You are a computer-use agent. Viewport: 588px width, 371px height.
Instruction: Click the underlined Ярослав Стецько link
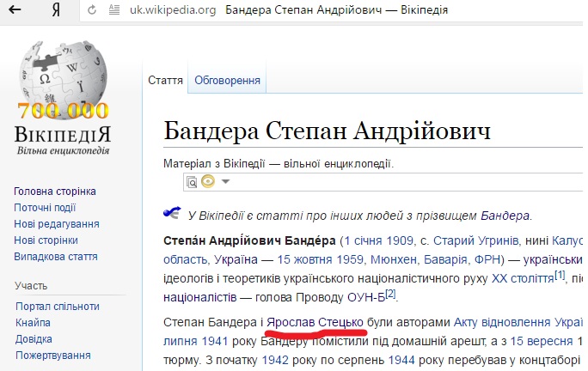(317, 323)
